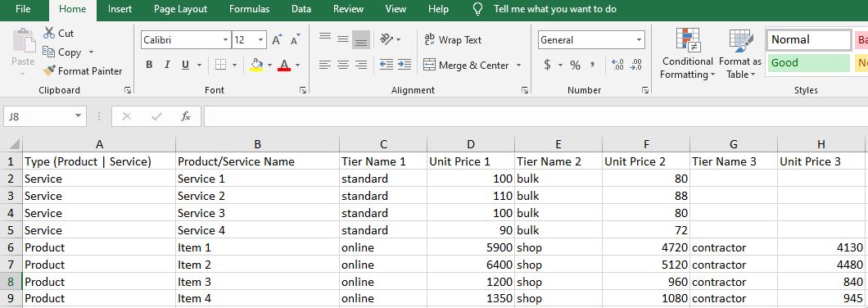Open the text orientation icon

387,39
